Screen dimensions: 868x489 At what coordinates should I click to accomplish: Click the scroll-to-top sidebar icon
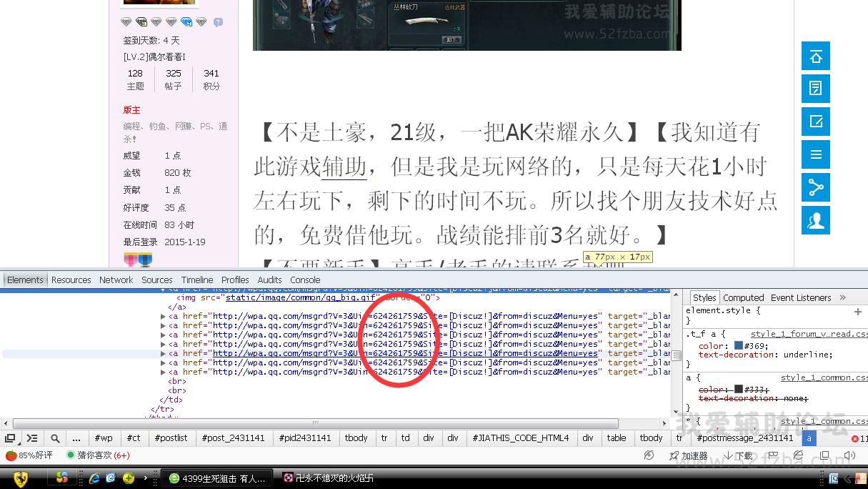click(x=816, y=56)
